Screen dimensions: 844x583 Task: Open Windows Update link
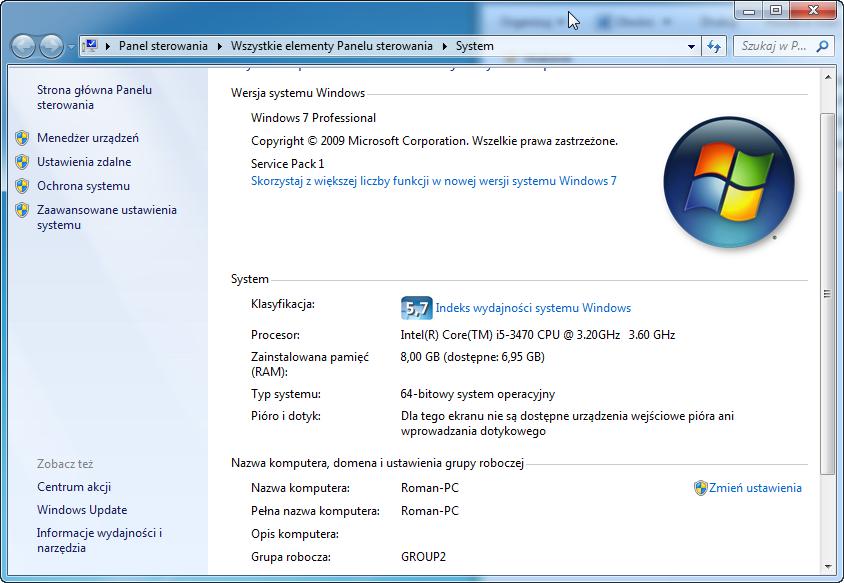point(82,510)
